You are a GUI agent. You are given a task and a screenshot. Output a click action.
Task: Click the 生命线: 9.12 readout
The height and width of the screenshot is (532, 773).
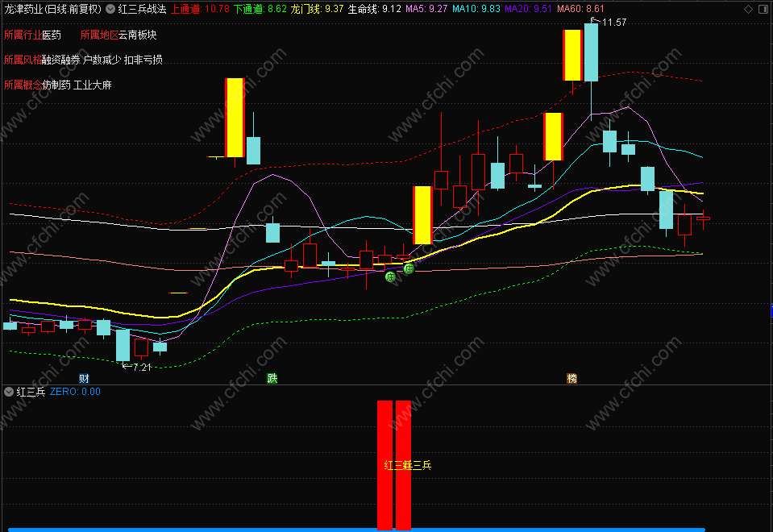[x=374, y=9]
